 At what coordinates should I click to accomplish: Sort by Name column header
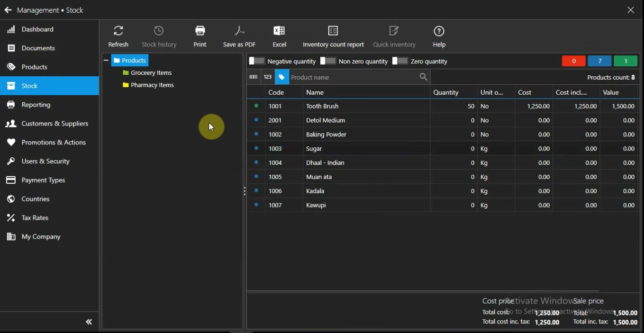click(366, 92)
